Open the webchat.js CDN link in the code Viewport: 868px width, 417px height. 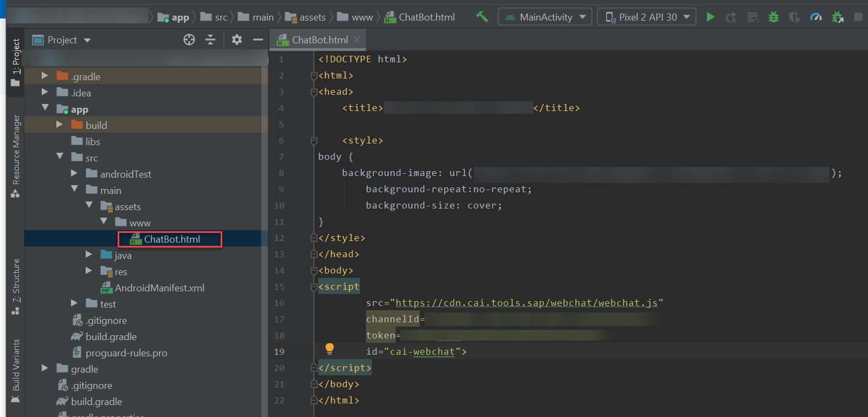(x=526, y=303)
